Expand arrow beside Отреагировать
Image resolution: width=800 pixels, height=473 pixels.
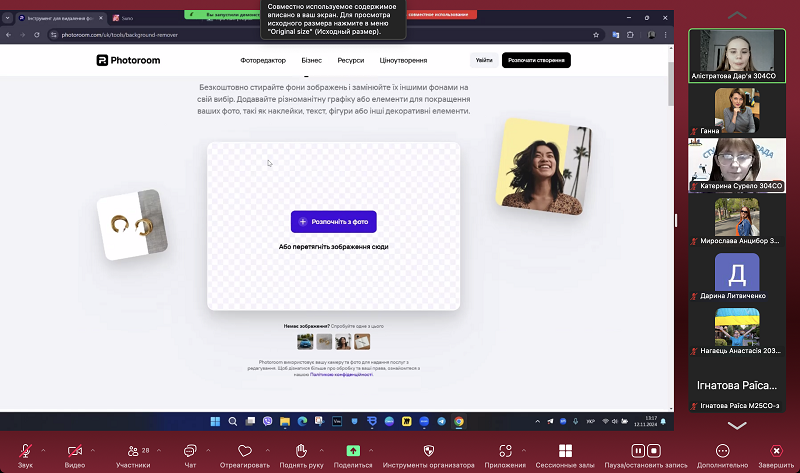coord(267,451)
